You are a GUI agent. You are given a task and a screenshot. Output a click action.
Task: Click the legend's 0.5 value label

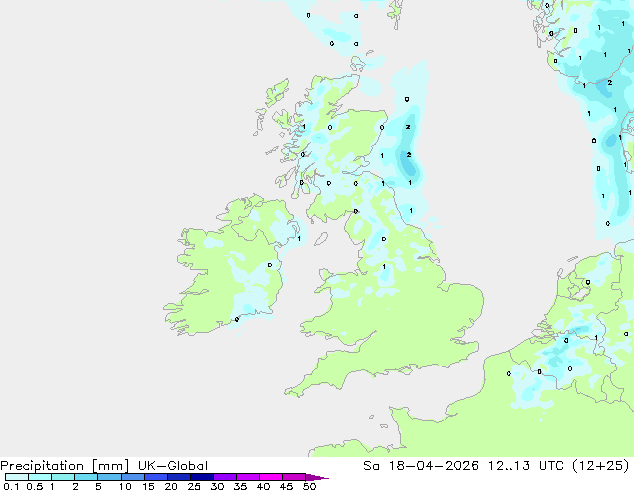pos(34,486)
